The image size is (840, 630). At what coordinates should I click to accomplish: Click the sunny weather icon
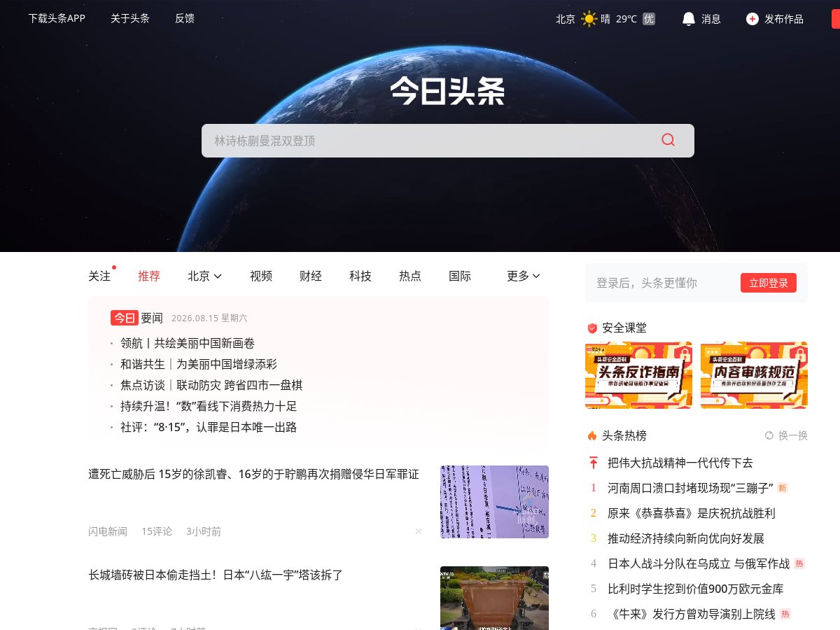[589, 19]
